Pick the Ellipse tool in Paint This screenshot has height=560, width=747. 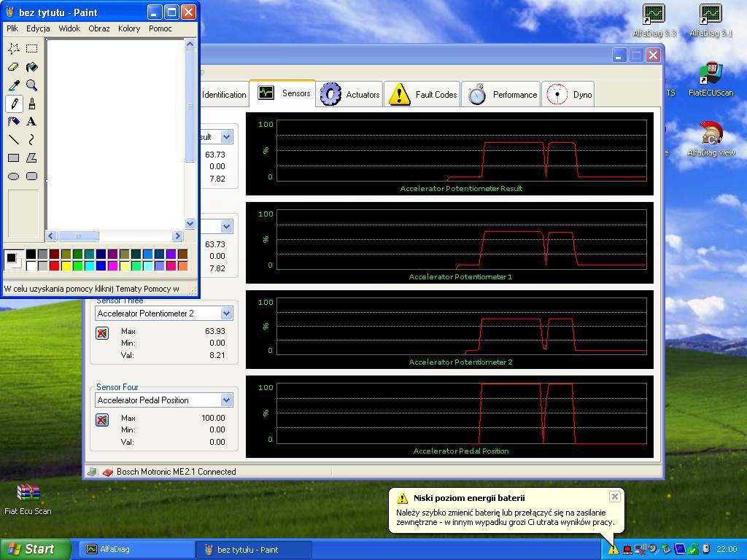pyautogui.click(x=14, y=176)
